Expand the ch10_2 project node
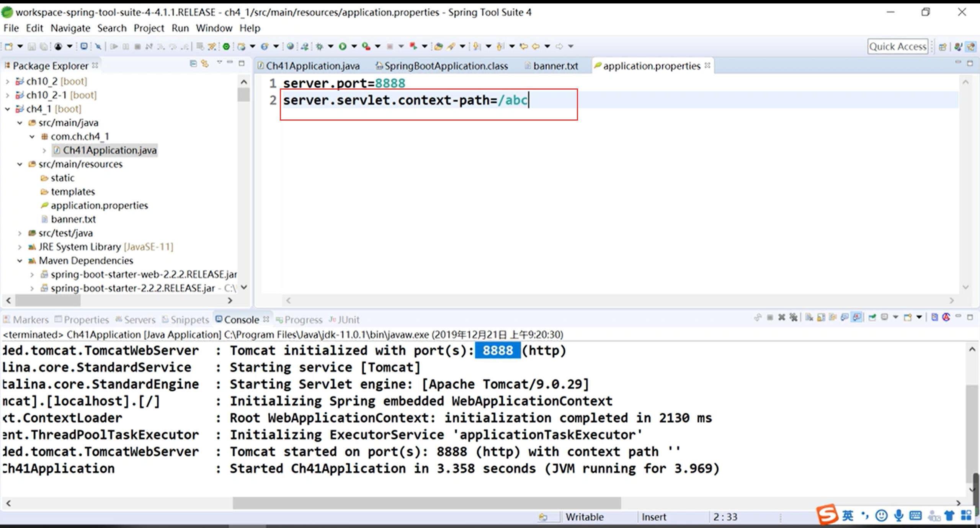This screenshot has width=980, height=528. coord(8,82)
